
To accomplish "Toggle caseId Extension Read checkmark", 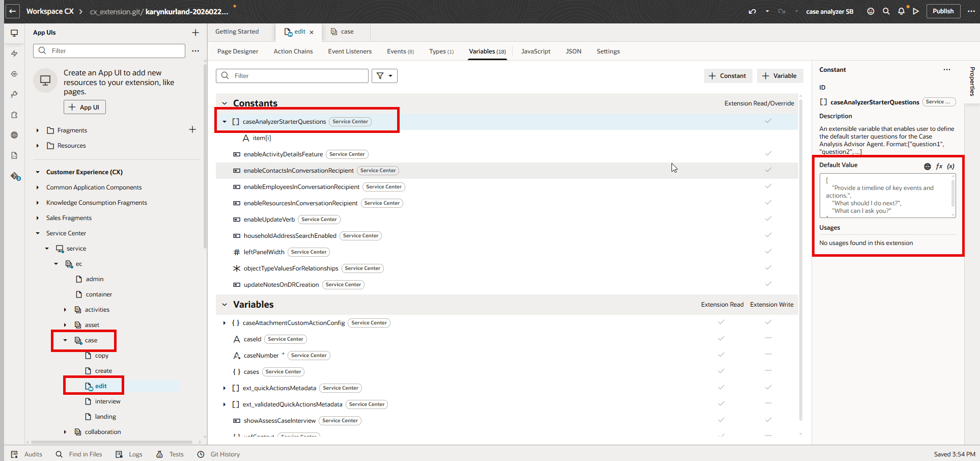I will pos(721,339).
